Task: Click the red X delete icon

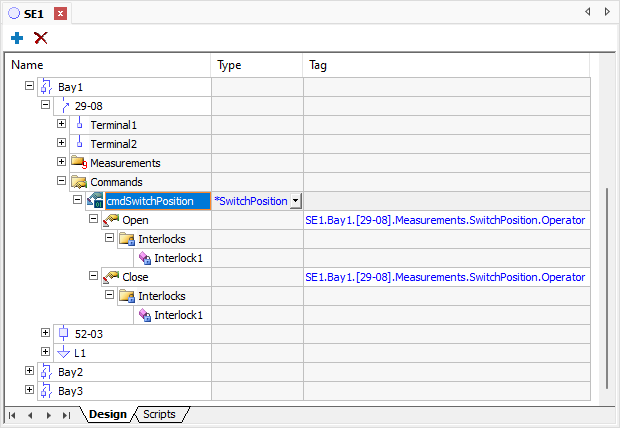Action: (x=41, y=38)
